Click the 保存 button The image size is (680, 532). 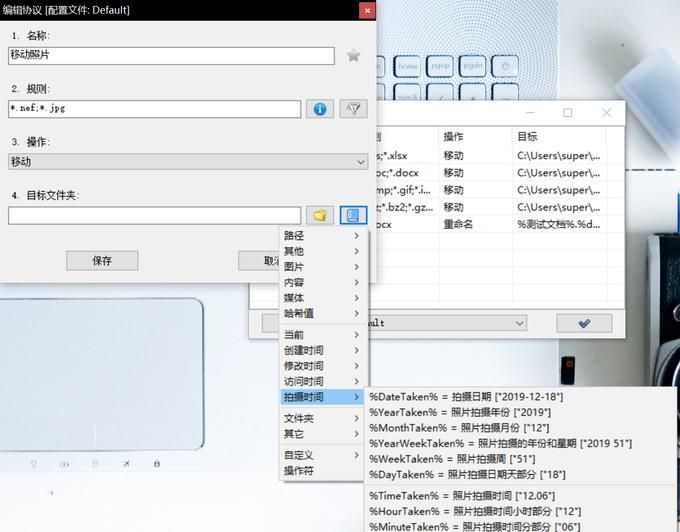click(102, 261)
